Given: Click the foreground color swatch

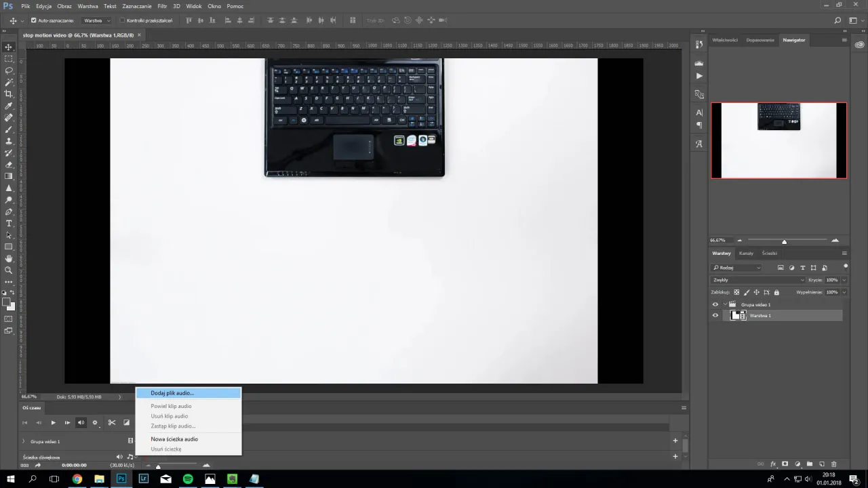Looking at the screenshot, I should (x=7, y=302).
